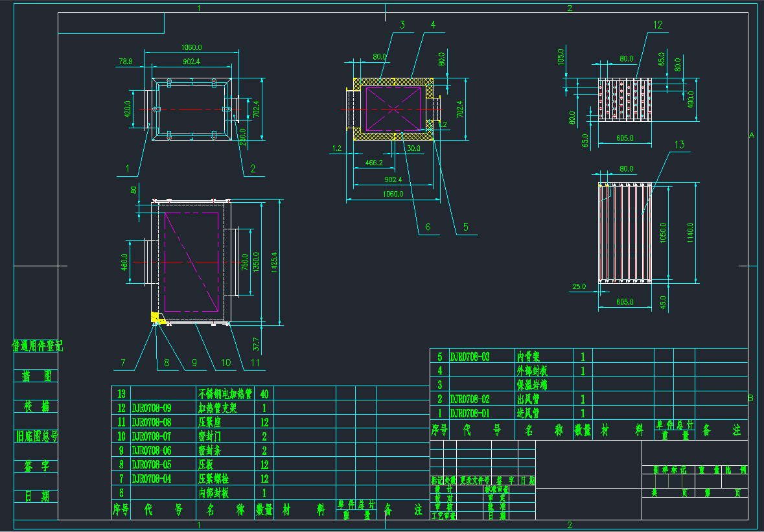Click part code DJR0708-09 in parts list
The width and height of the screenshot is (764, 532).
(x=152, y=408)
